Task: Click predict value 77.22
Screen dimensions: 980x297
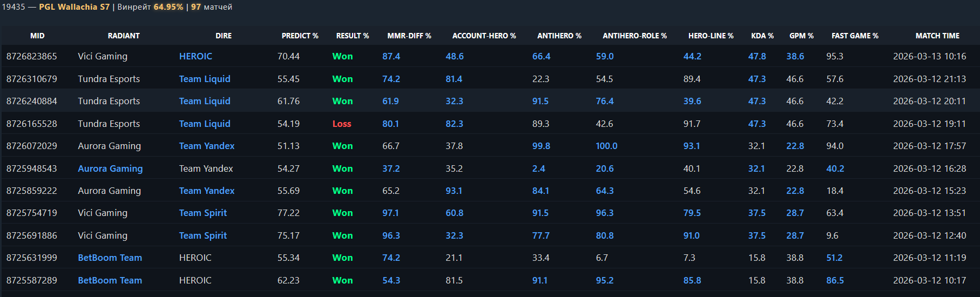Action: click(x=288, y=213)
